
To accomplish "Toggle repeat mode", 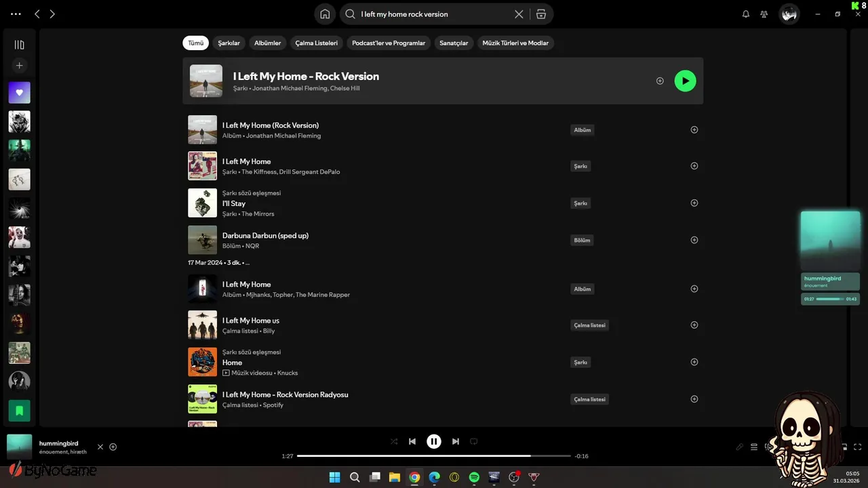I will [x=474, y=441].
